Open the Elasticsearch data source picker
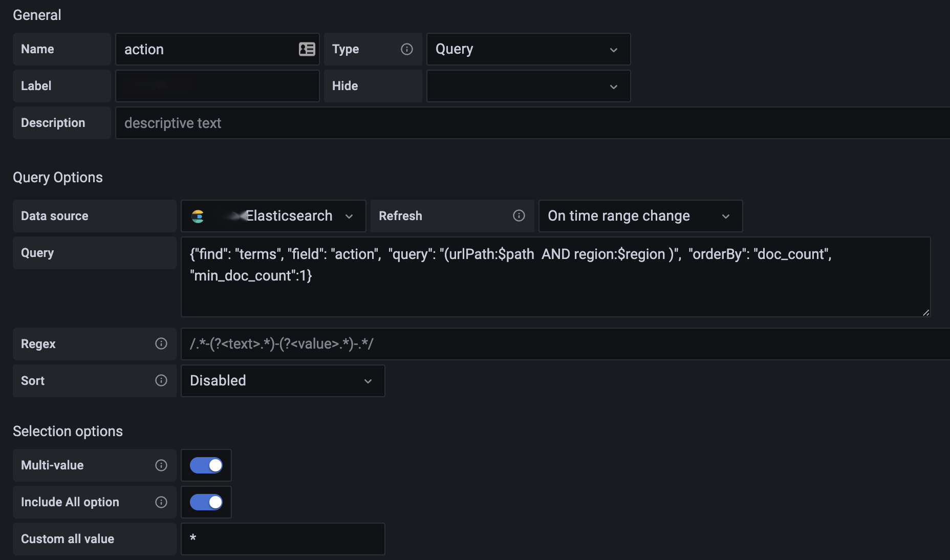Screen dimensions: 950x560 274,216
